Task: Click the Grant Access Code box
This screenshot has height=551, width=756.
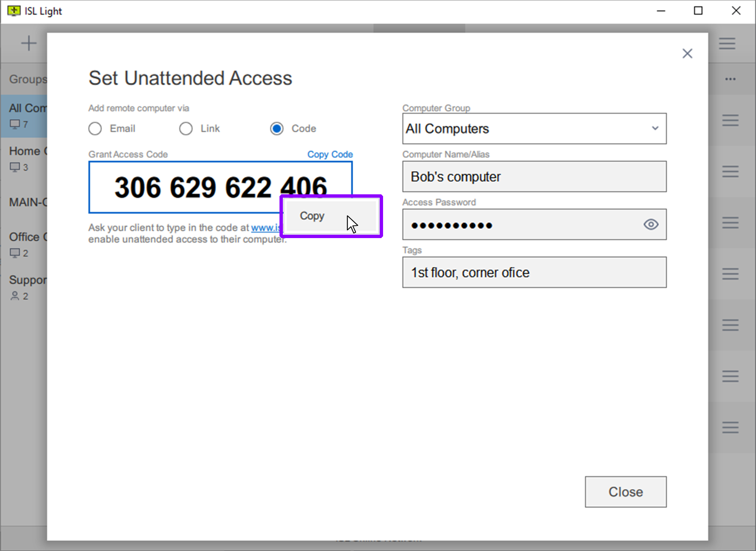Action: pyautogui.click(x=221, y=187)
